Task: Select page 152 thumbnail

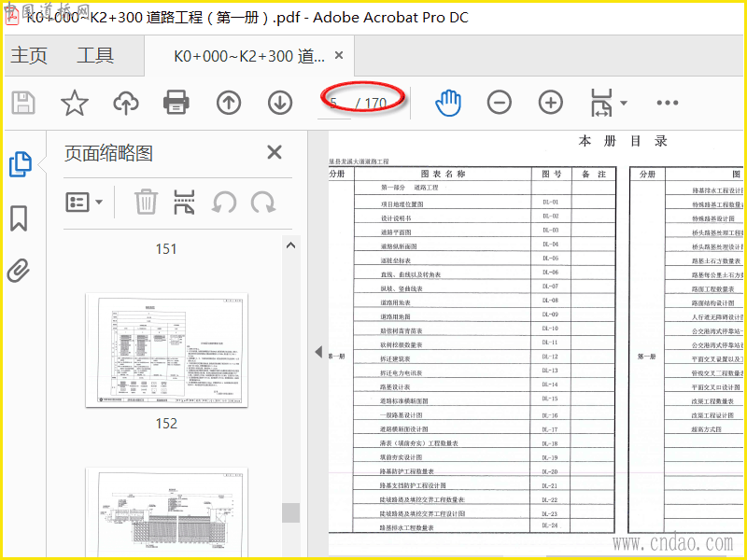Action: [167, 350]
